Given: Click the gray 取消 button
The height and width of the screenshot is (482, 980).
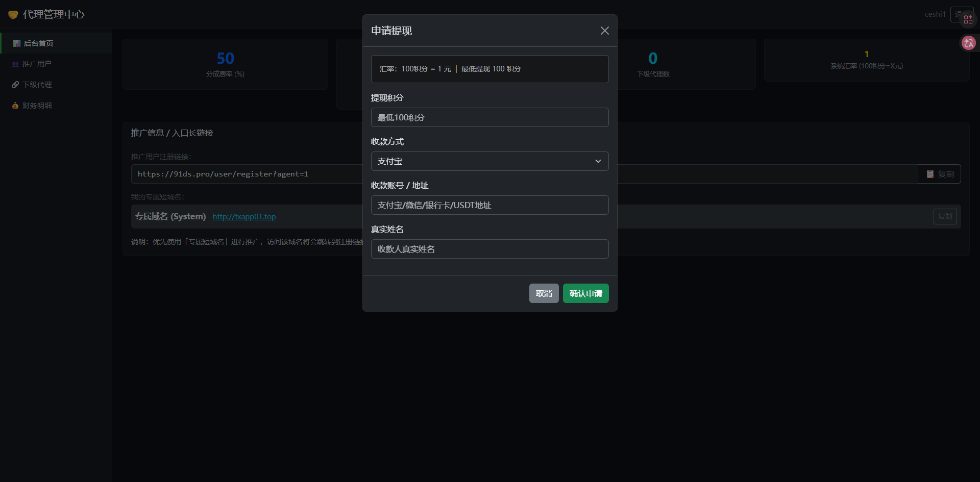Looking at the screenshot, I should 544,293.
